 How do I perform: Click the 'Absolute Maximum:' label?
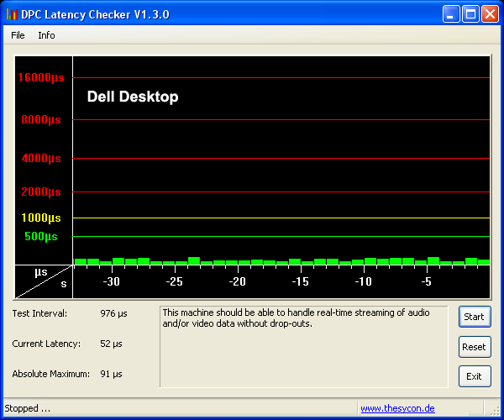[51, 374]
